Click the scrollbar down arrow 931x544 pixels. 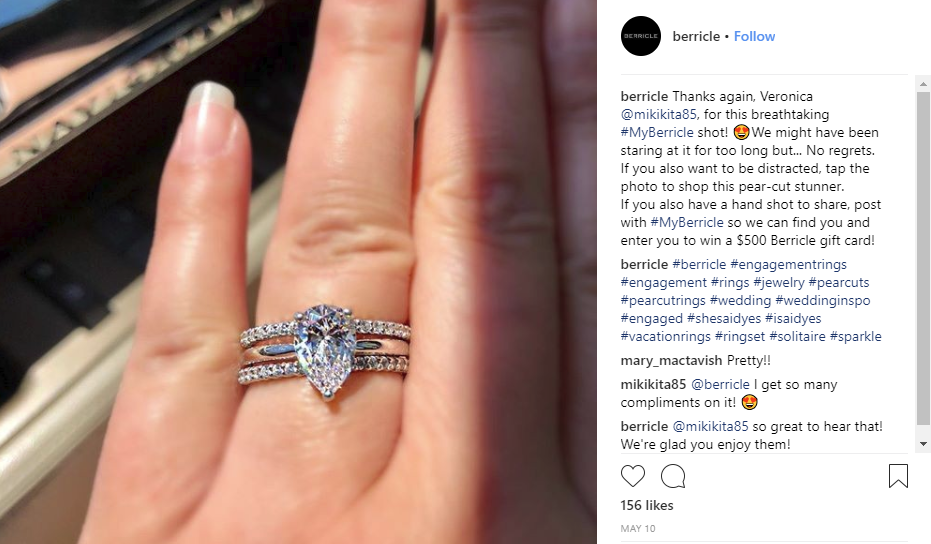coord(923,444)
